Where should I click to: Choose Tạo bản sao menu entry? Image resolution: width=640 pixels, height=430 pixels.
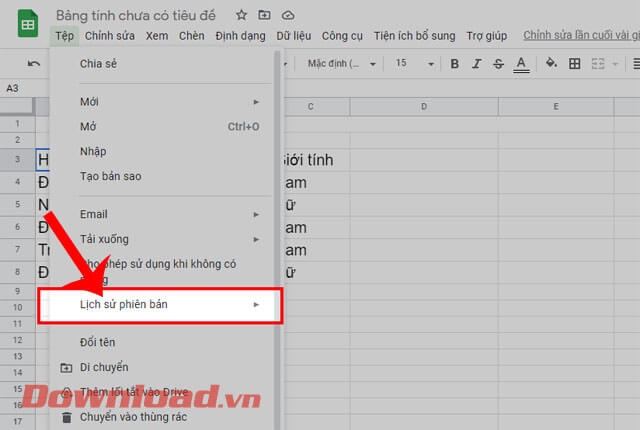point(163,176)
